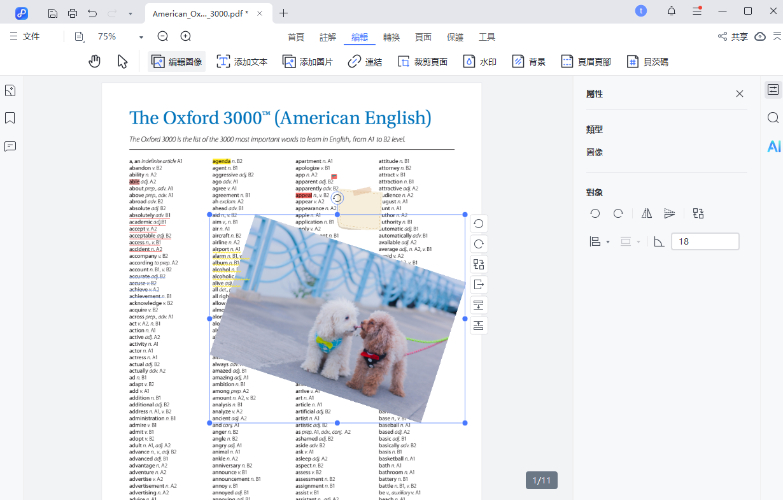
Task: Rotate image clockwise in properties panel
Action: [x=618, y=214]
